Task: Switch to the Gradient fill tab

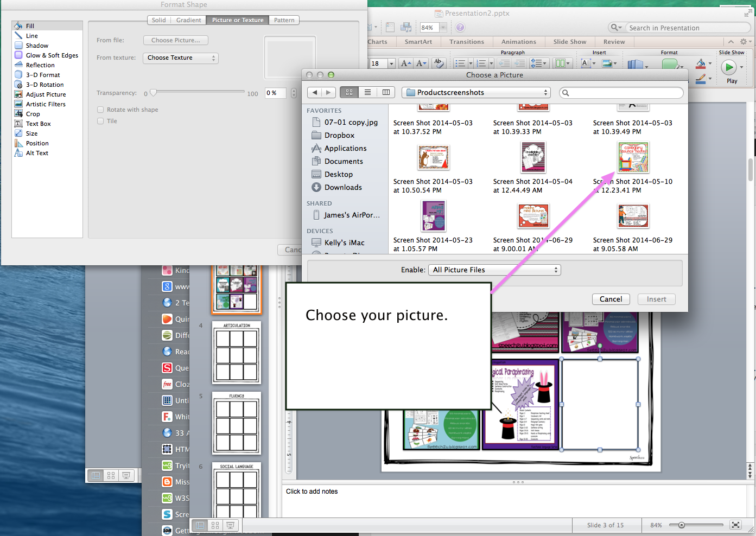Action: pyautogui.click(x=189, y=20)
